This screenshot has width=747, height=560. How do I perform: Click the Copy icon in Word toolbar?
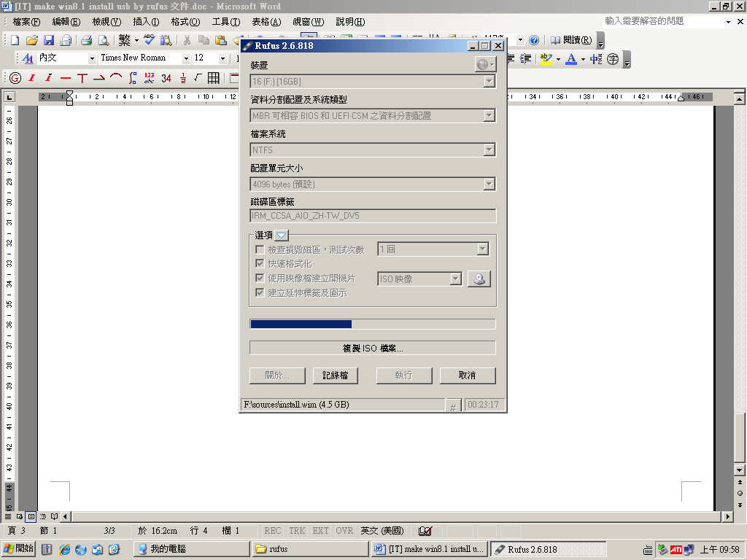(204, 41)
